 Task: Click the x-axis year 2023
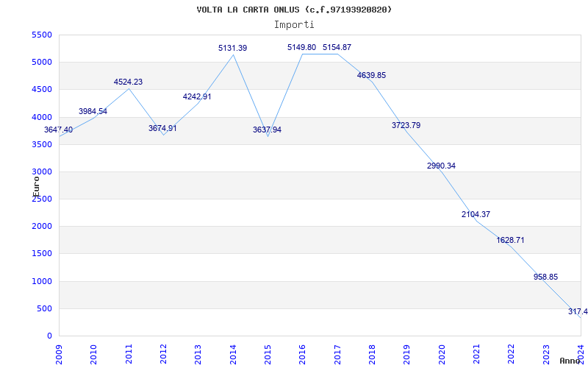(546, 355)
